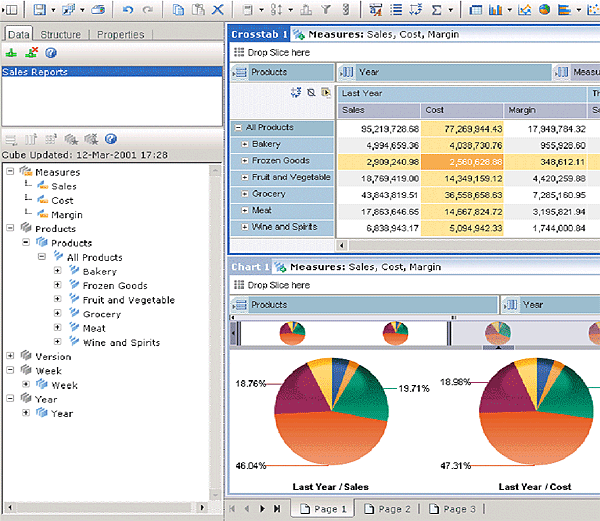Collapse the Measures tree node
The width and height of the screenshot is (600, 521).
click(11, 172)
